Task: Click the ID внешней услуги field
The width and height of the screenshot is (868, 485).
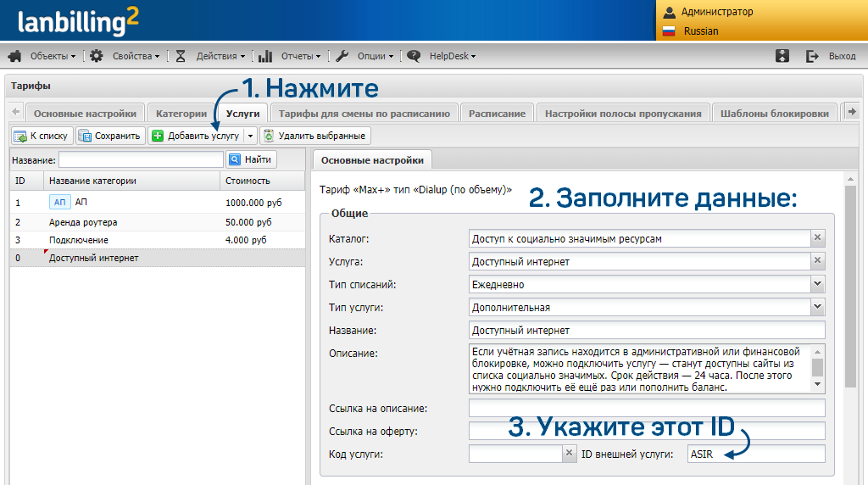Action: [755, 454]
